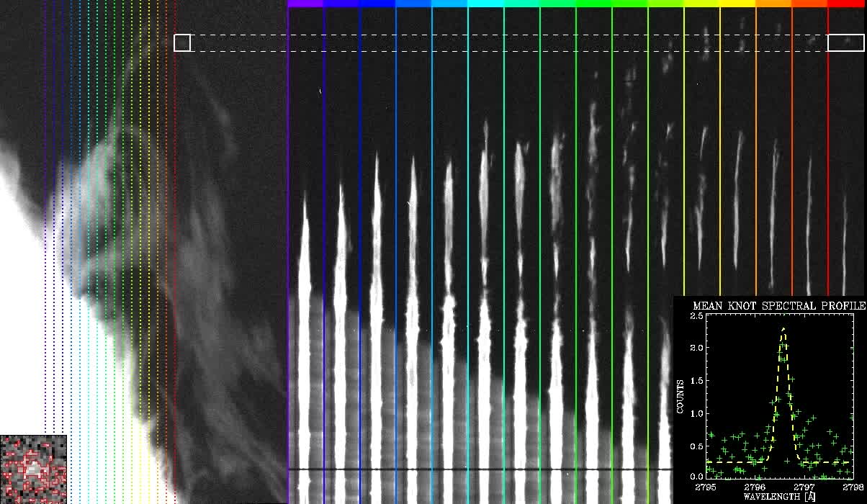Click the solid yellow vertical line between spectral panels

pos(720,180)
